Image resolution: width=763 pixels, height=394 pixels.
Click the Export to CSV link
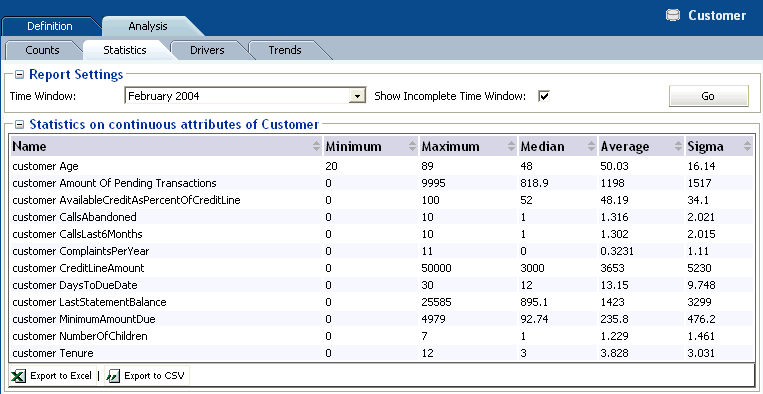154,376
